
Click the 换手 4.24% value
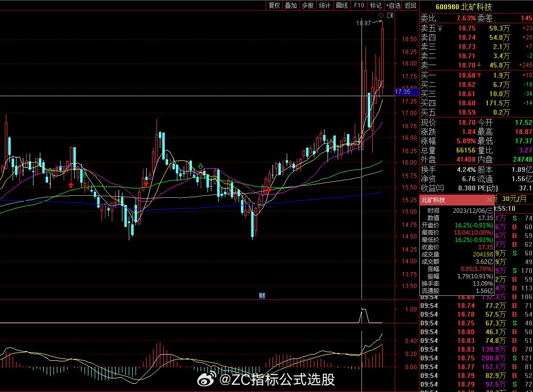point(466,170)
